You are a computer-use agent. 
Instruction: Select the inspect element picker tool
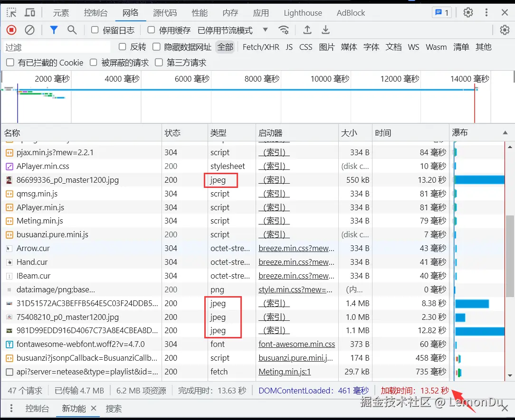(11, 12)
